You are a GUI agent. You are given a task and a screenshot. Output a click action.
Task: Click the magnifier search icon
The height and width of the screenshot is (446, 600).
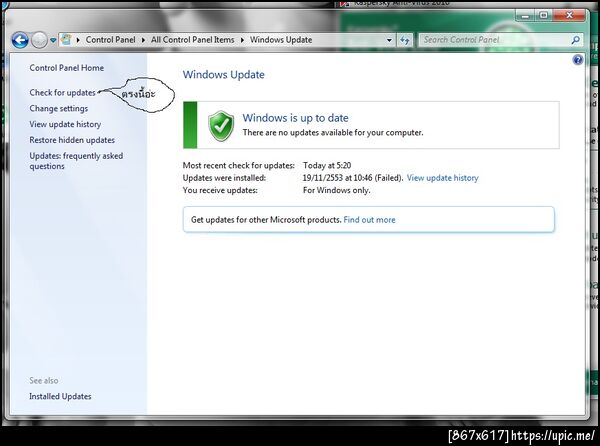576,40
